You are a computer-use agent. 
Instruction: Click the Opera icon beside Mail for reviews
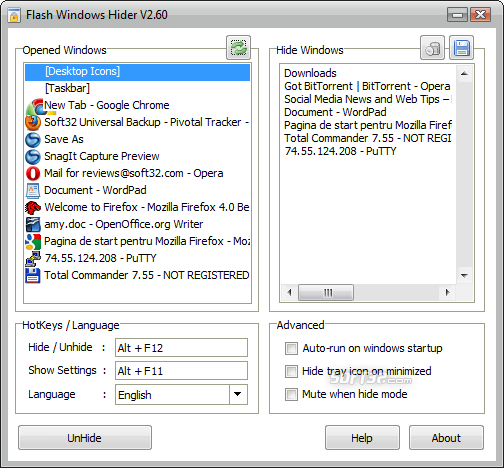(x=33, y=173)
